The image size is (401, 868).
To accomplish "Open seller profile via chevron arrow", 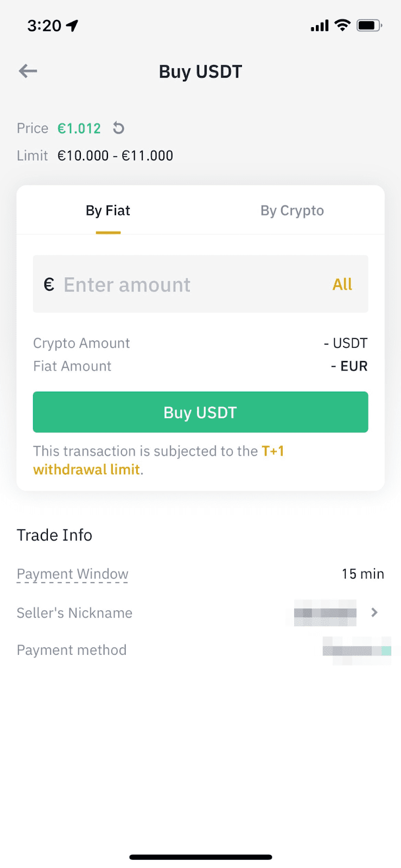I will pyautogui.click(x=374, y=612).
